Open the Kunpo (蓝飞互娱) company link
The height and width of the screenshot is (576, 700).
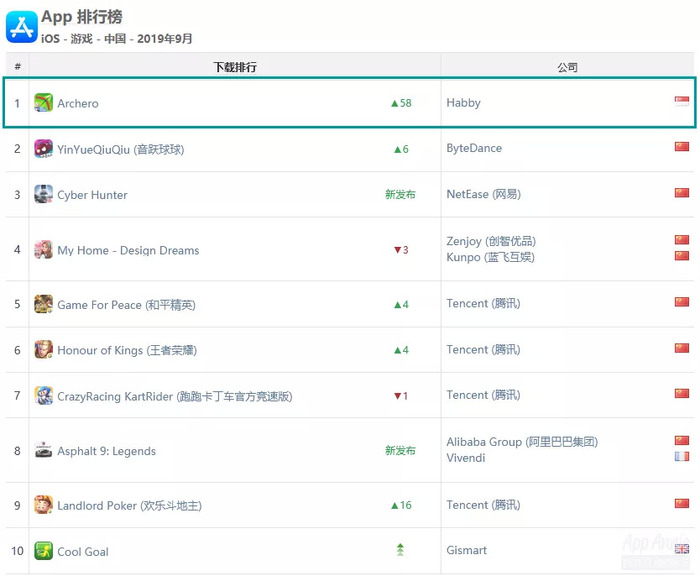point(491,257)
